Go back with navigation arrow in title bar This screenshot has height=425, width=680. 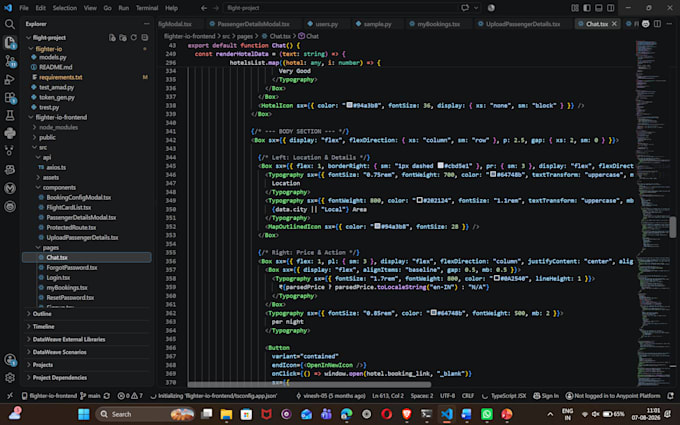click(204, 8)
